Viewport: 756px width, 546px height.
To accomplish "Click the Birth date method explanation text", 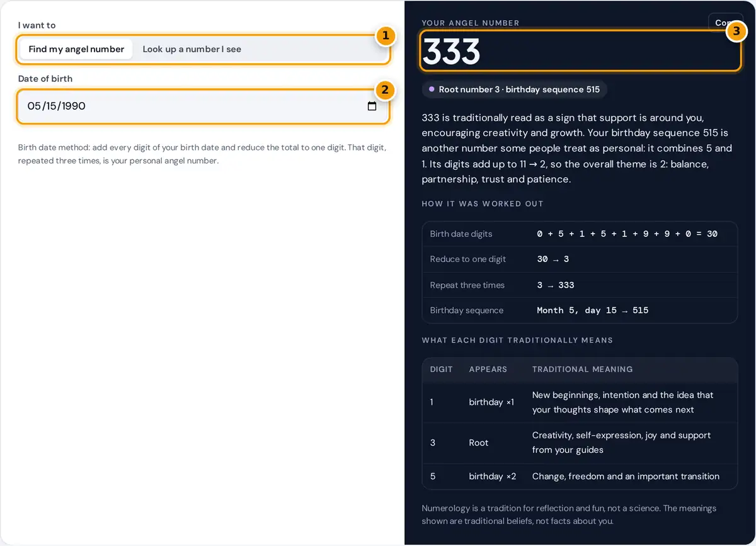I will (x=202, y=154).
